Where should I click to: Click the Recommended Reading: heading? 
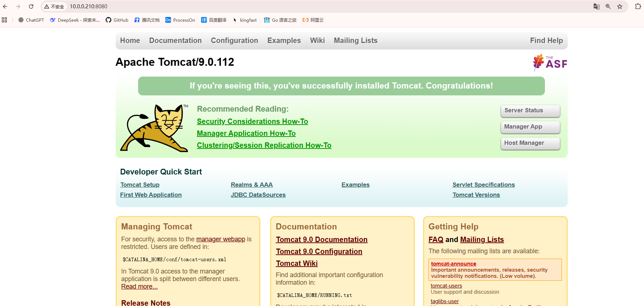tap(243, 109)
